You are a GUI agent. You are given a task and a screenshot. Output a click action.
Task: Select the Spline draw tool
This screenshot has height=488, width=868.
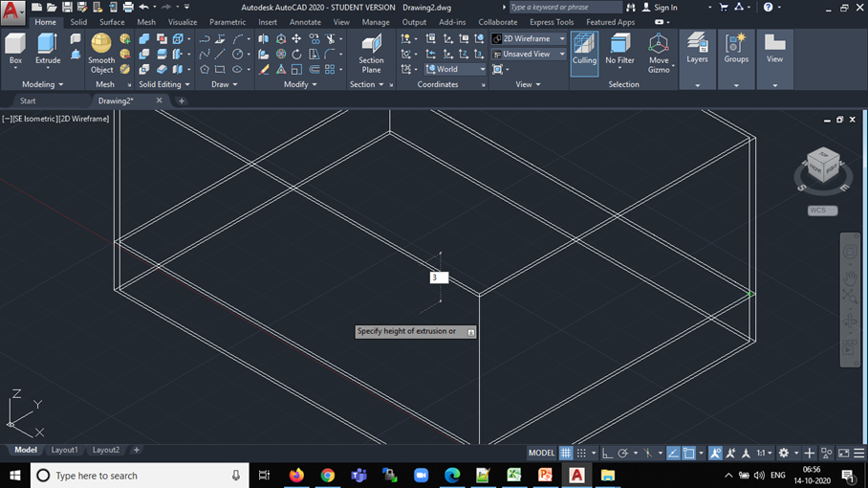(205, 54)
